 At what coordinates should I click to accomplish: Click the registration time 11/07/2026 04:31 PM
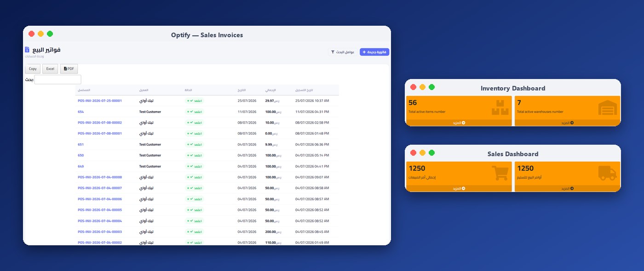[312, 112]
